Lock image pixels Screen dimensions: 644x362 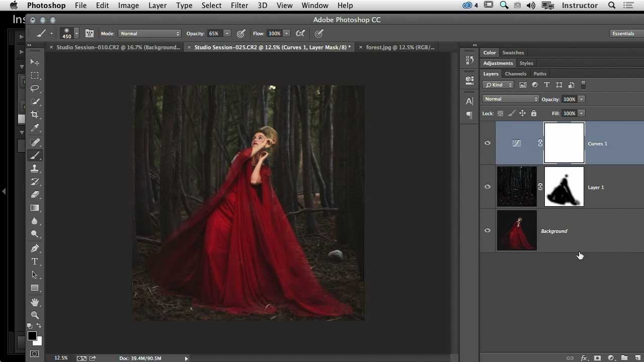512,114
